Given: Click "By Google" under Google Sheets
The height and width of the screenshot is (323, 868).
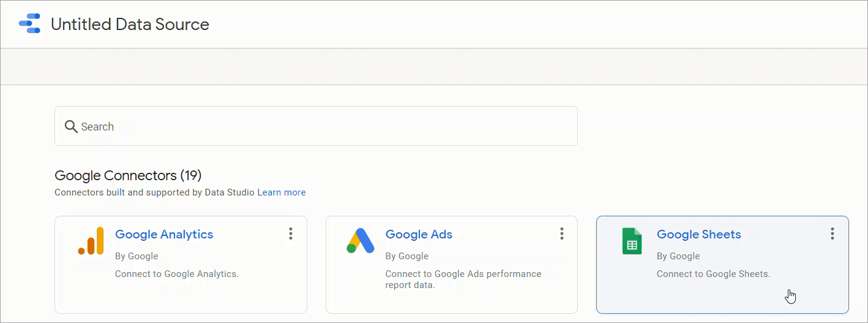Looking at the screenshot, I should coord(678,256).
